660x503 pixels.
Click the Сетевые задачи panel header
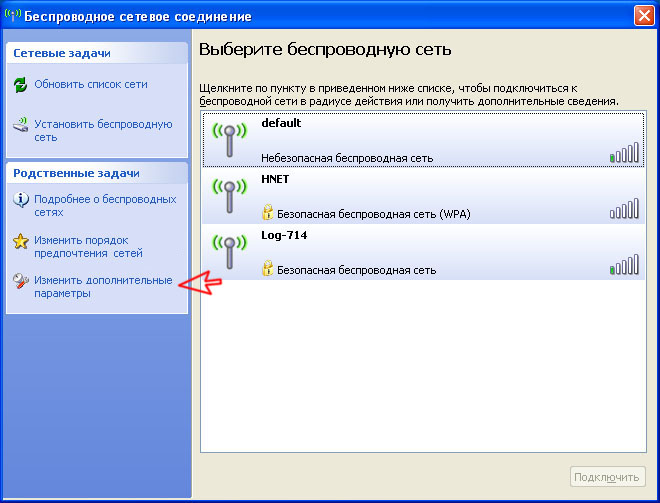[x=97, y=53]
